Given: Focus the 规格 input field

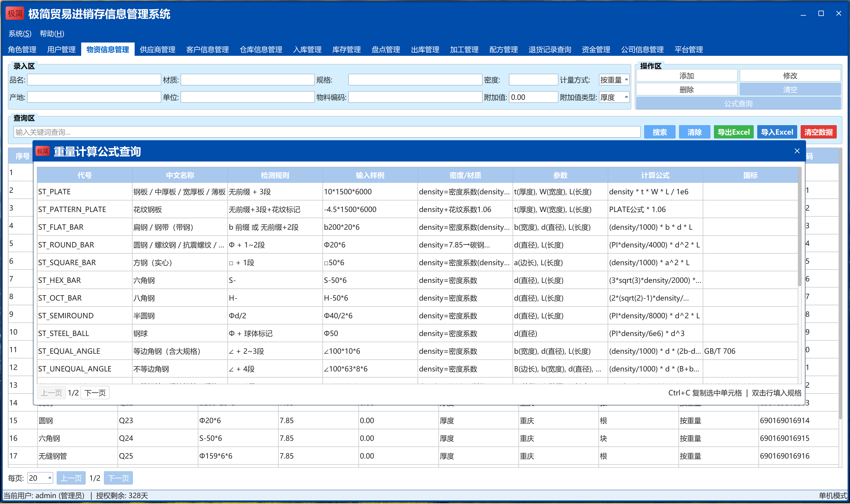Looking at the screenshot, I should 415,80.
